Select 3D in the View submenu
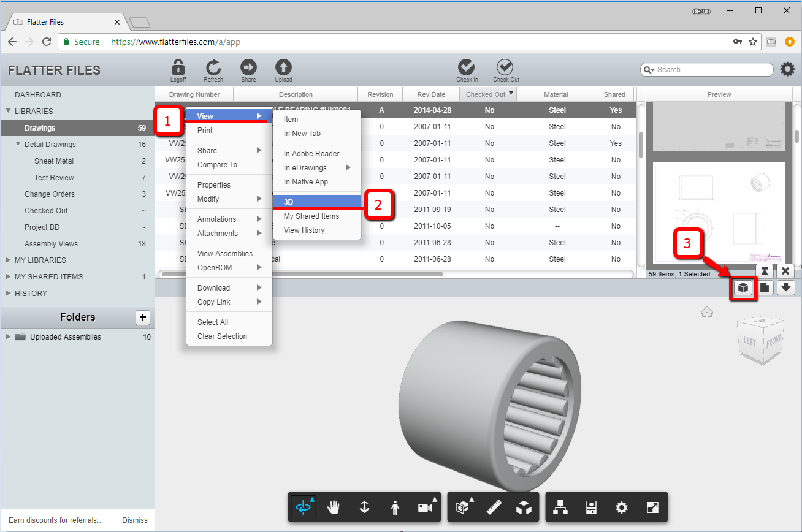This screenshot has height=532, width=802. click(x=317, y=202)
